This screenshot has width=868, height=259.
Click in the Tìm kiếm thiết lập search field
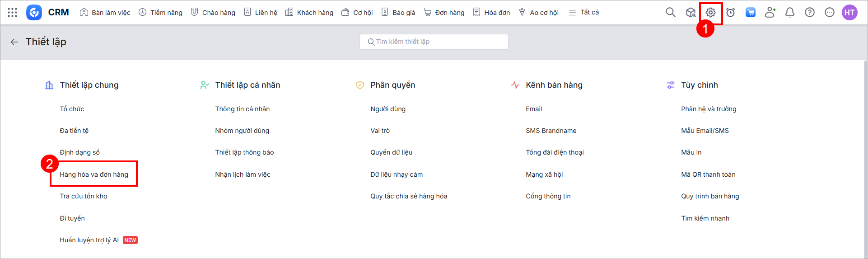pos(434,42)
